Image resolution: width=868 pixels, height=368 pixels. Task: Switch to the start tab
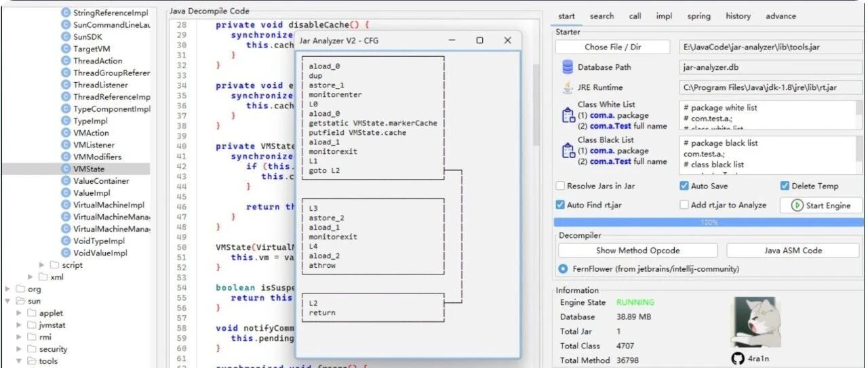click(x=566, y=16)
